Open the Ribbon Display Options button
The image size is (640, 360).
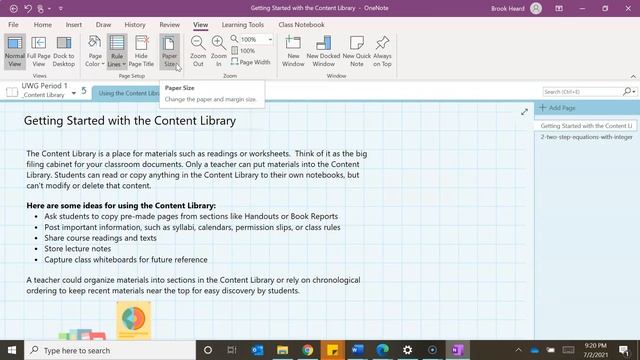(x=559, y=8)
